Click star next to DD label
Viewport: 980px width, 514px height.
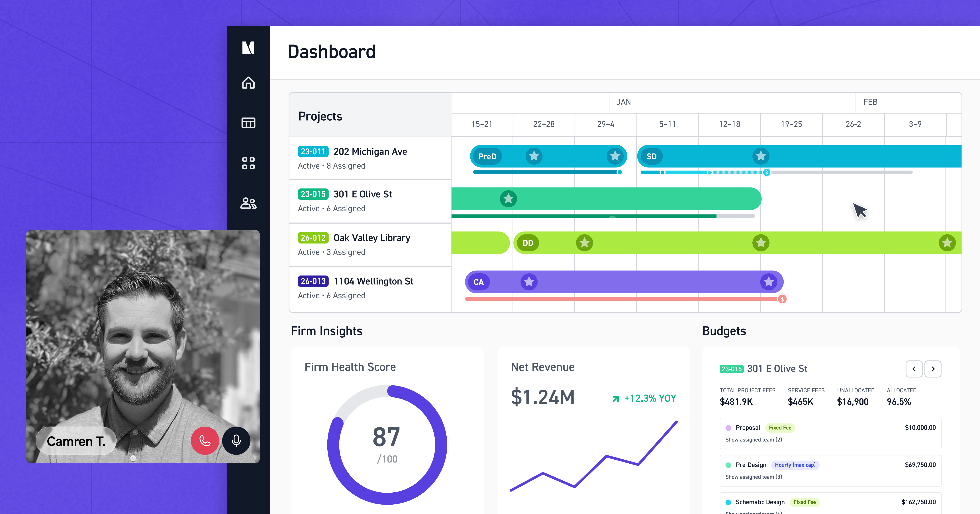click(584, 243)
